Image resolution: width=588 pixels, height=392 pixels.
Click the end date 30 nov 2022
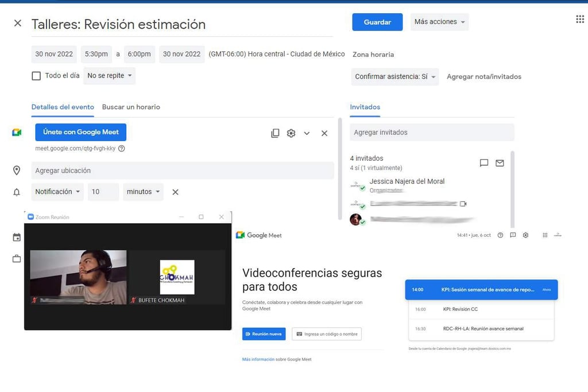(x=182, y=54)
